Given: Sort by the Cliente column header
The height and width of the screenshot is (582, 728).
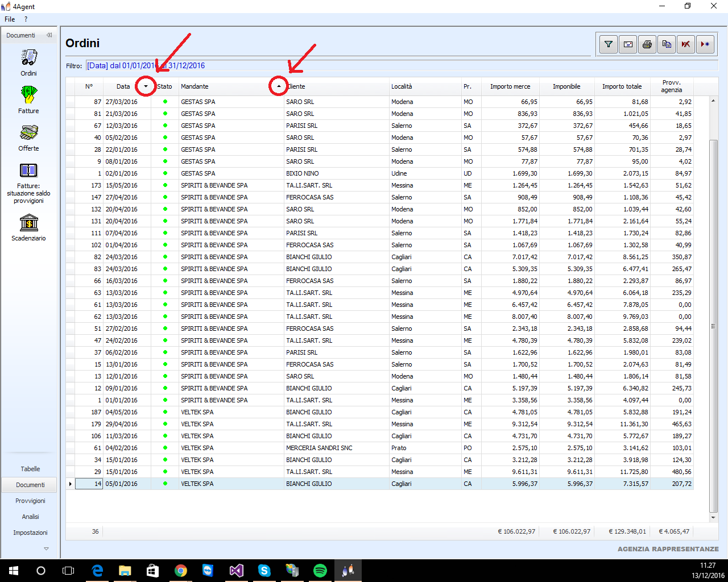Looking at the screenshot, I should coord(336,86).
